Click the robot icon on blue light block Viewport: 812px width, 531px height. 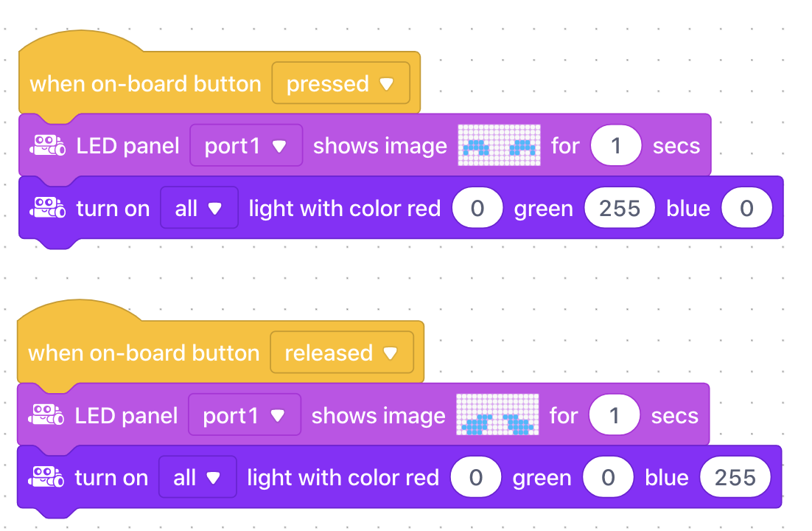[46, 477]
